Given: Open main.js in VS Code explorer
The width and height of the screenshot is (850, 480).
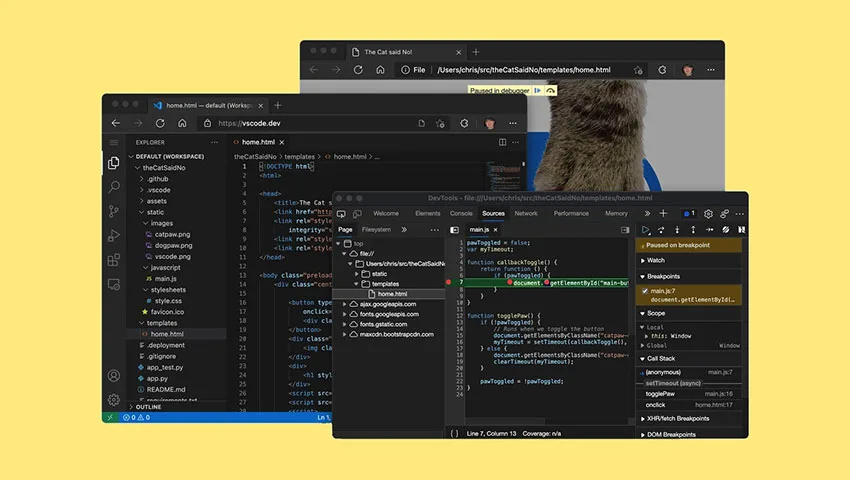Looking at the screenshot, I should [x=165, y=279].
